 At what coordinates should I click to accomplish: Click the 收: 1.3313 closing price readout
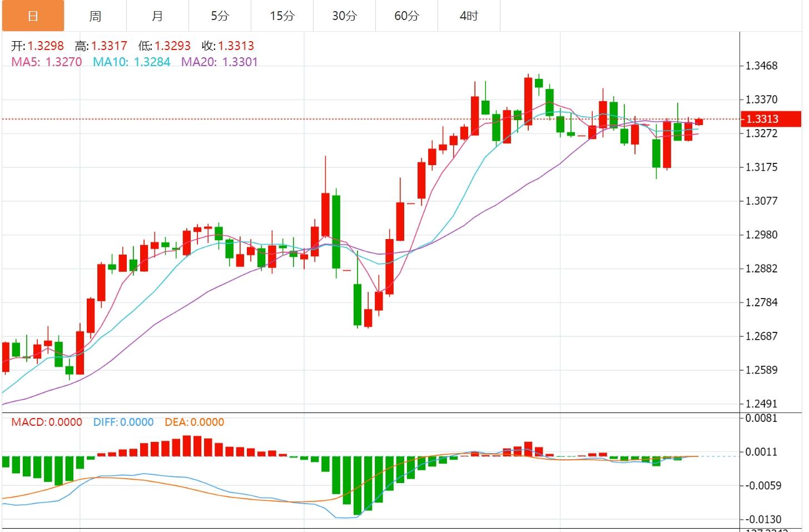[228, 46]
